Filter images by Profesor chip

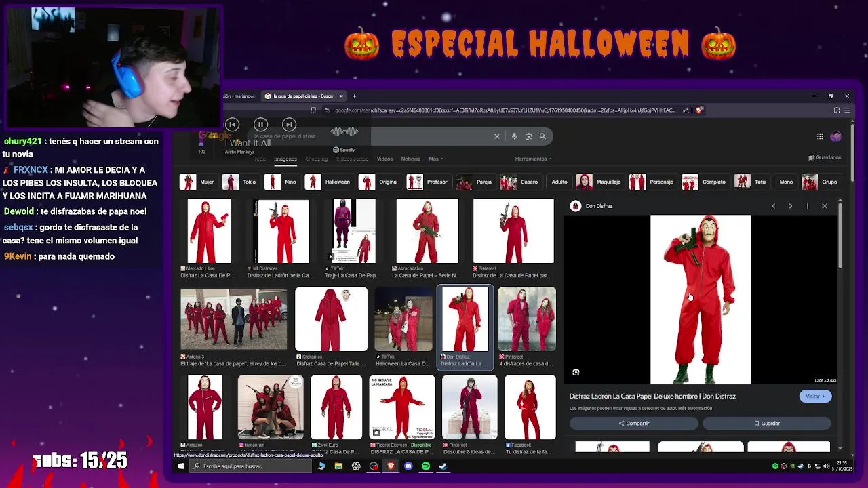coord(429,182)
